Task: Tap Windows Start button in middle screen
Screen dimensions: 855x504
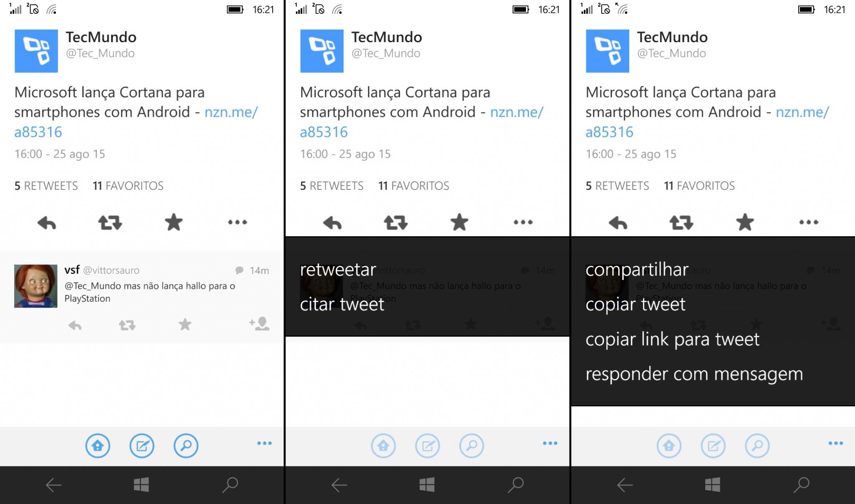Action: (x=427, y=485)
